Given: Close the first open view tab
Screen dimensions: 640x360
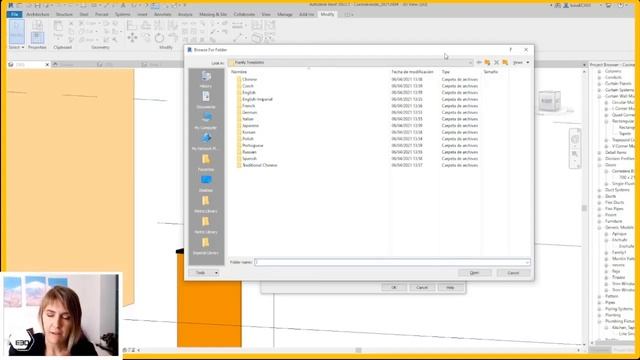Looking at the screenshot, I should click(47, 64).
